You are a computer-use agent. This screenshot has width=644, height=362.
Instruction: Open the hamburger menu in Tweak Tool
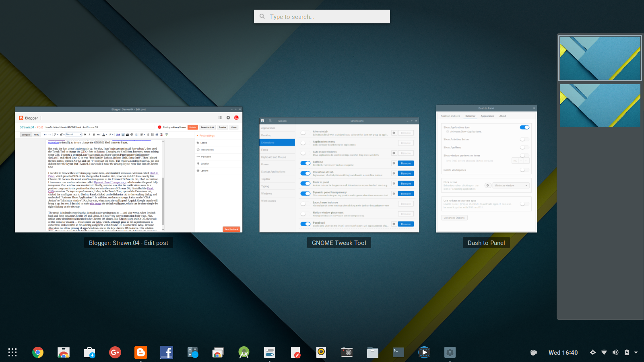point(262,121)
